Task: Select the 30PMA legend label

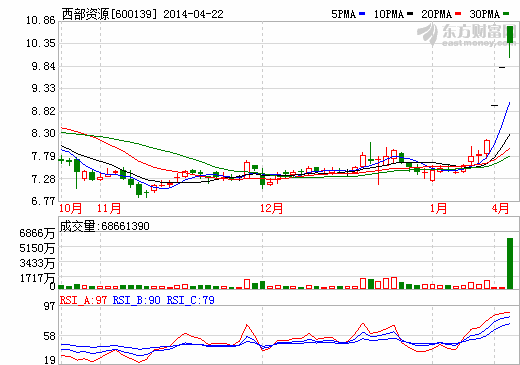Action: click(x=485, y=14)
